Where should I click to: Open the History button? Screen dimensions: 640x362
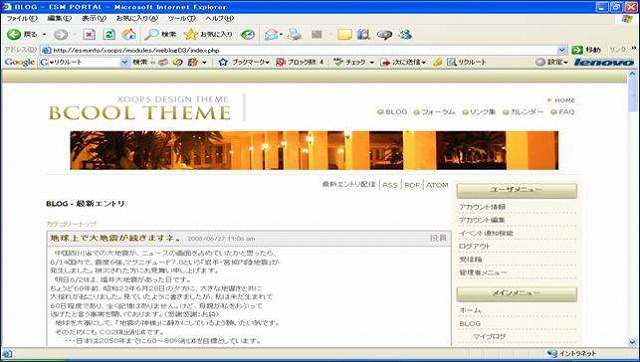tap(247, 35)
